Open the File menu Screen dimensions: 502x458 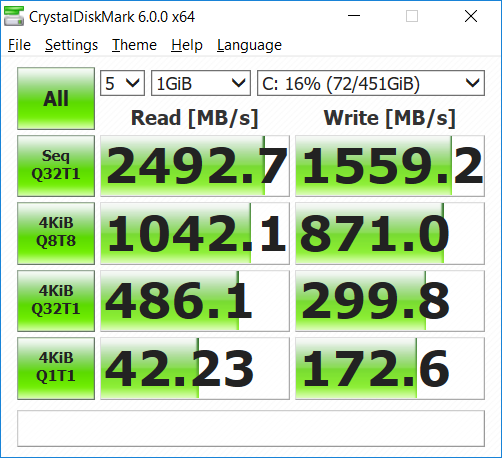[x=19, y=45]
